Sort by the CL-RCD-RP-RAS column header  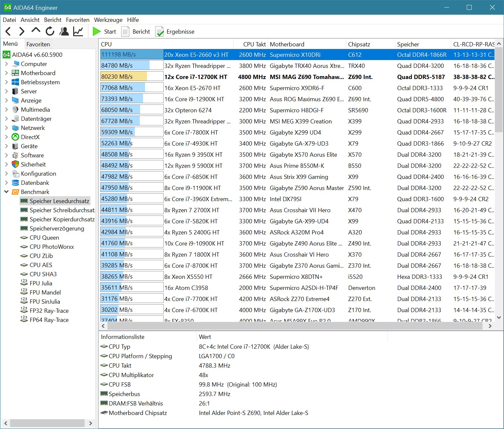point(474,44)
